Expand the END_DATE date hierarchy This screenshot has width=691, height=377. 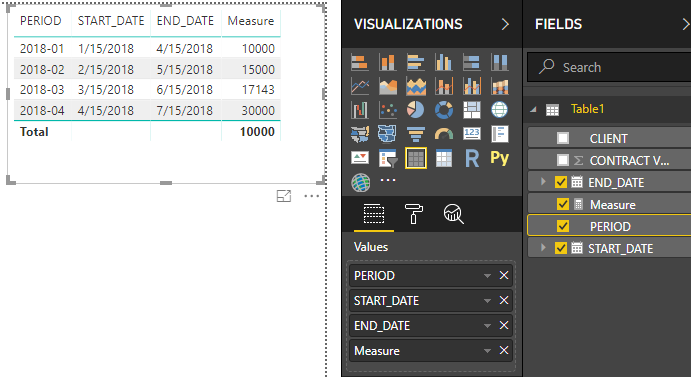click(543, 181)
